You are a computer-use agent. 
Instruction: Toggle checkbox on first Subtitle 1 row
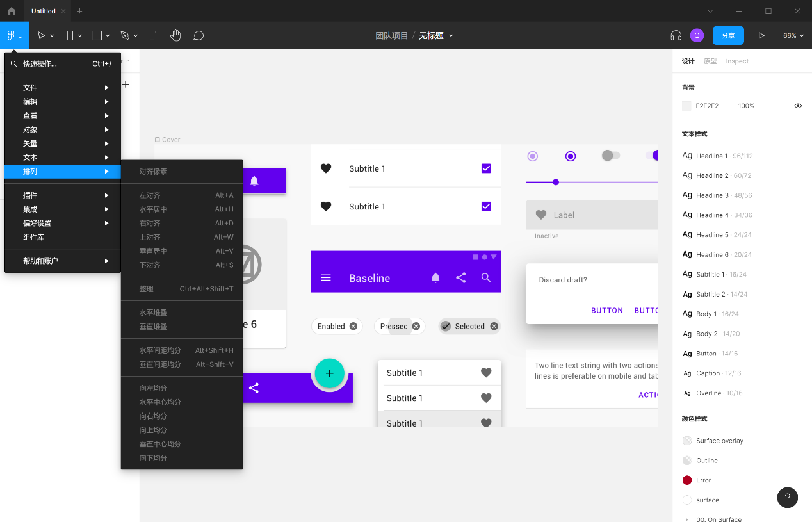click(486, 168)
